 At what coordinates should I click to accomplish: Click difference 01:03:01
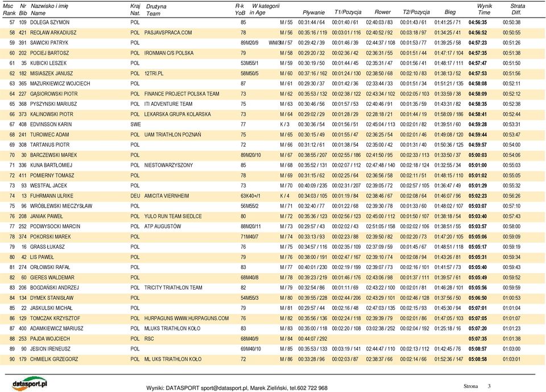click(x=511, y=359)
